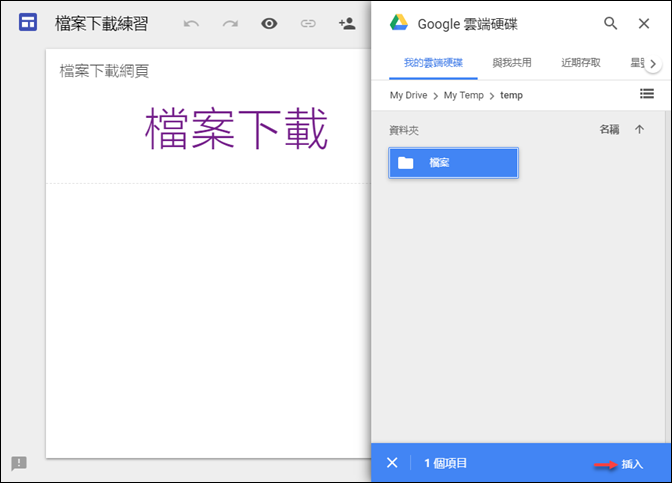The image size is (672, 483).
Task: Click the Google Sites logo icon
Action: [x=28, y=22]
